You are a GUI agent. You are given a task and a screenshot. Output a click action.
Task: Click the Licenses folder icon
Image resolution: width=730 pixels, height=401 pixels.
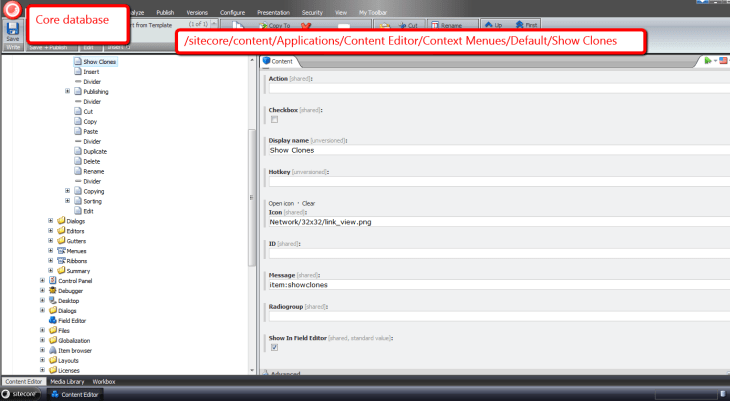click(x=53, y=370)
